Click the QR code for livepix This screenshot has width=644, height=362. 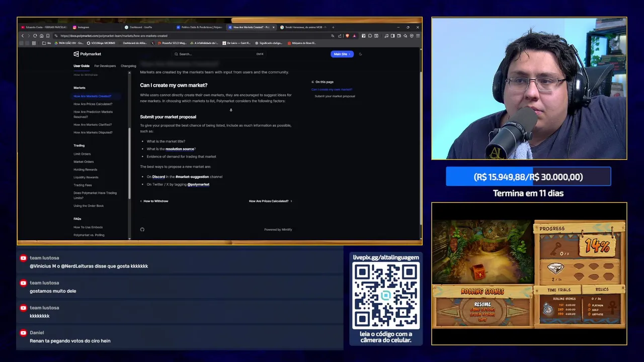click(x=386, y=295)
